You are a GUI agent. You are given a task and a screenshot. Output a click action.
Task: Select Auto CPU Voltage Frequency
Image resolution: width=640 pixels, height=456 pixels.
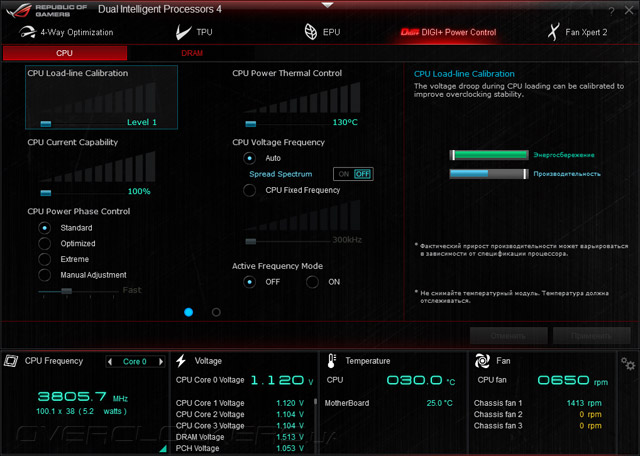249,158
